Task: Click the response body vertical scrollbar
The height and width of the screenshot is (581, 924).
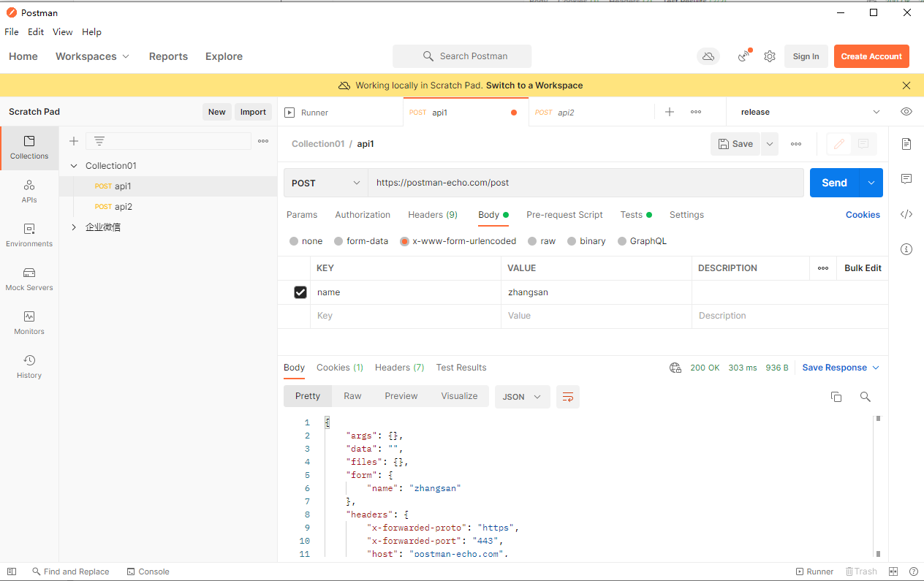Action: click(878, 486)
